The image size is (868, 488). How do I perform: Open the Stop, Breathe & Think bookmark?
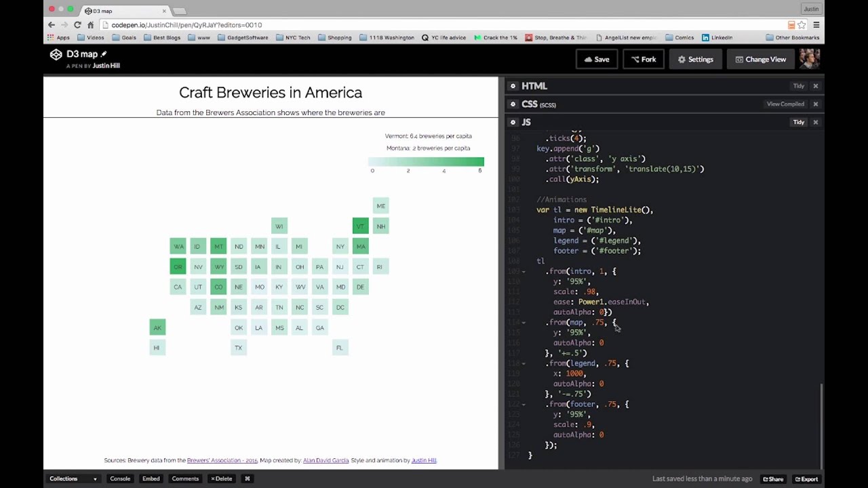557,38
